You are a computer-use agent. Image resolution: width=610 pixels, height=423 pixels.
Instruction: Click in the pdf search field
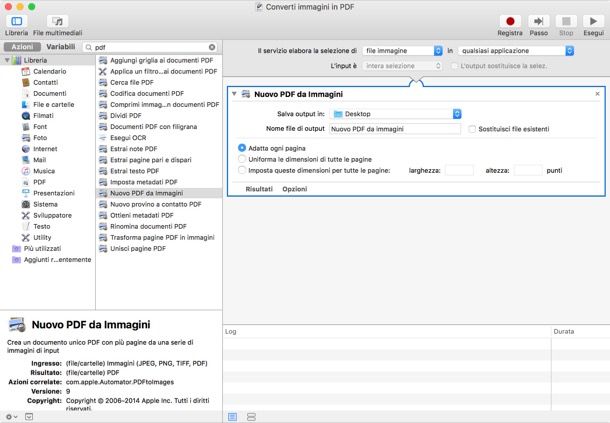[151, 47]
